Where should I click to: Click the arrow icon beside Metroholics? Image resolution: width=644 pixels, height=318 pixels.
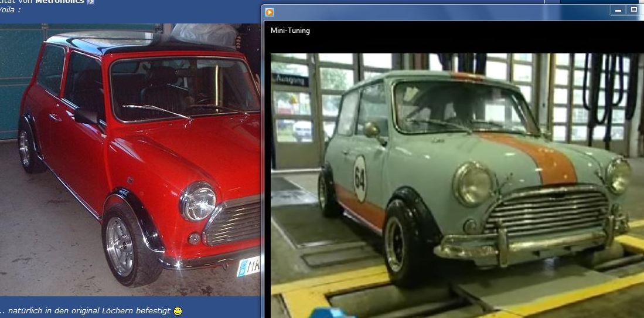(x=90, y=2)
